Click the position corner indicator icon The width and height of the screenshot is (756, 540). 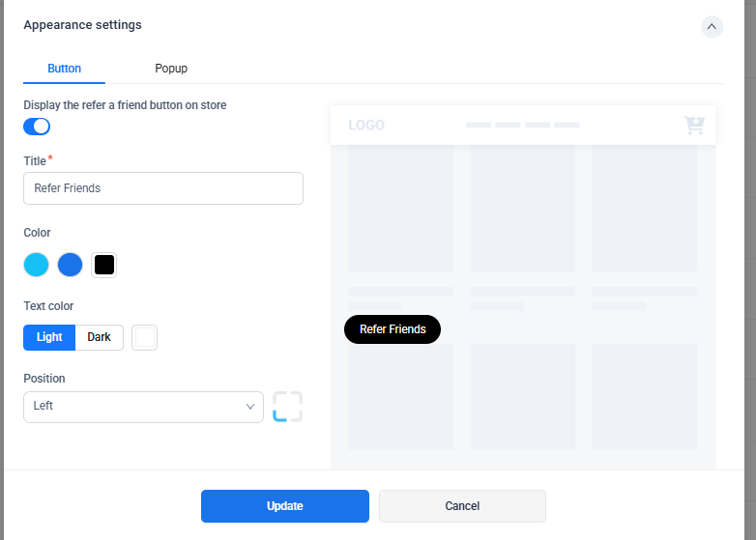(288, 407)
